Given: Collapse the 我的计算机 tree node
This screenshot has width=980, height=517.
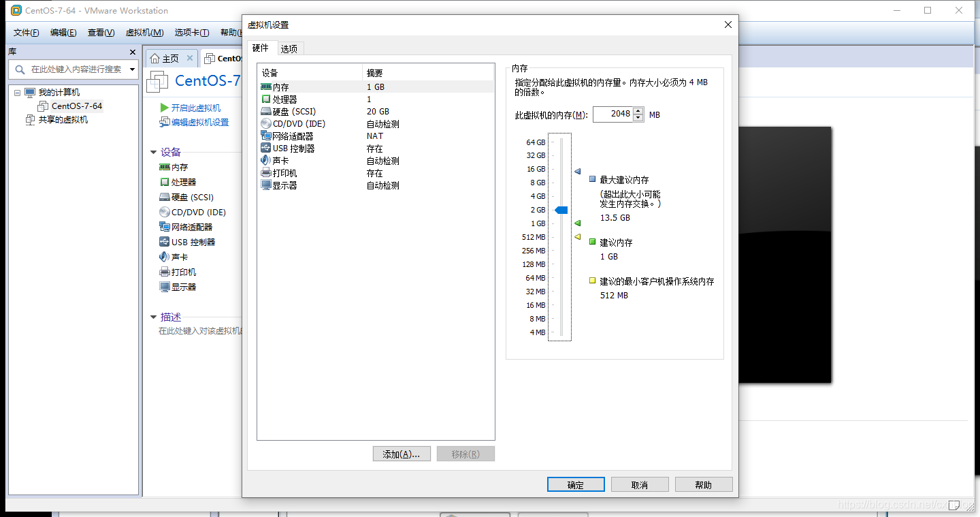Looking at the screenshot, I should point(17,93).
